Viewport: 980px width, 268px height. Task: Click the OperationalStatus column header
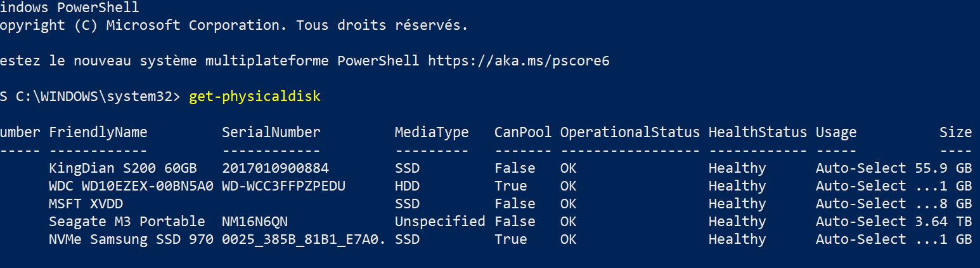pyautogui.click(x=630, y=132)
